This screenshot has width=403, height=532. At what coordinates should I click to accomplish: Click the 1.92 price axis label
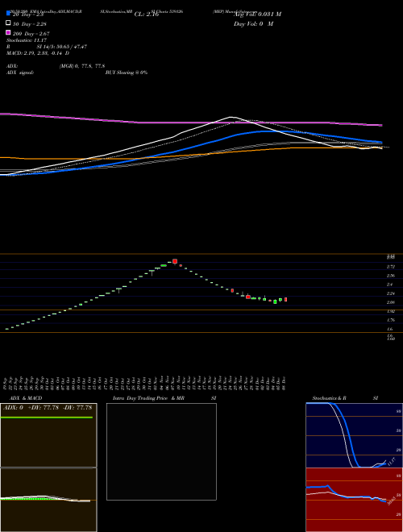pyautogui.click(x=391, y=311)
